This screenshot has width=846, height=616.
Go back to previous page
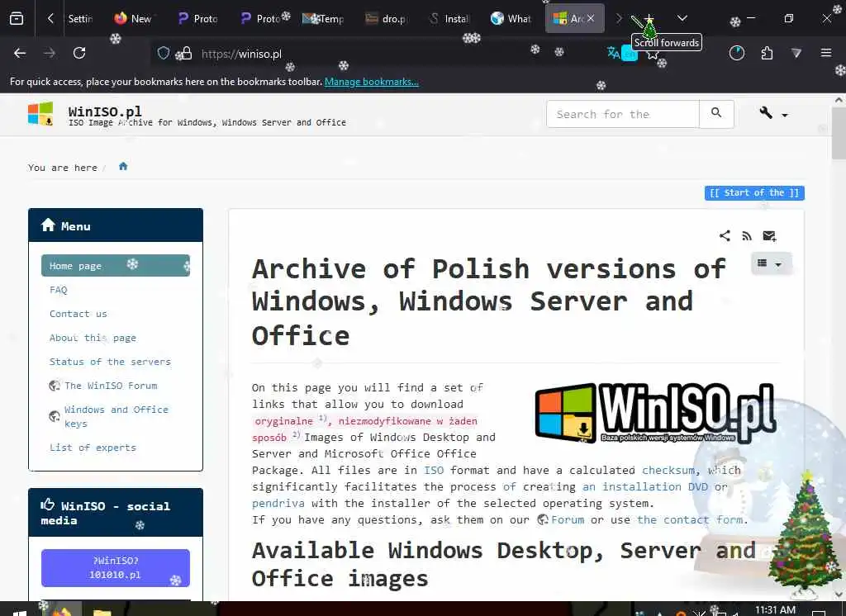[x=20, y=53]
